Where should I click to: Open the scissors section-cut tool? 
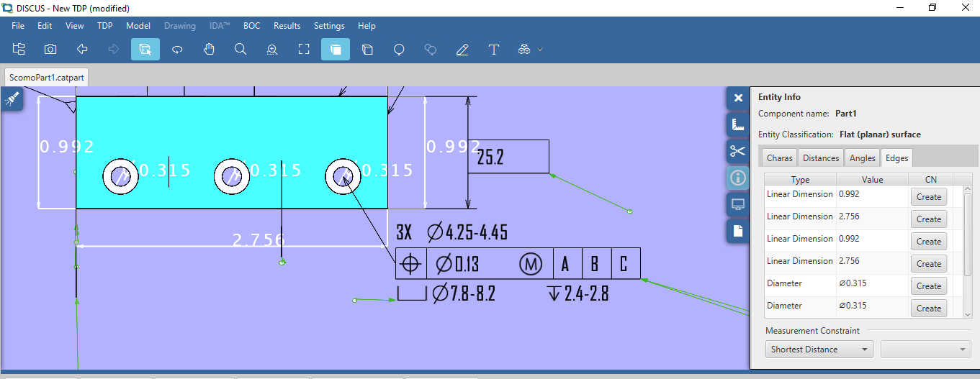coord(737,151)
